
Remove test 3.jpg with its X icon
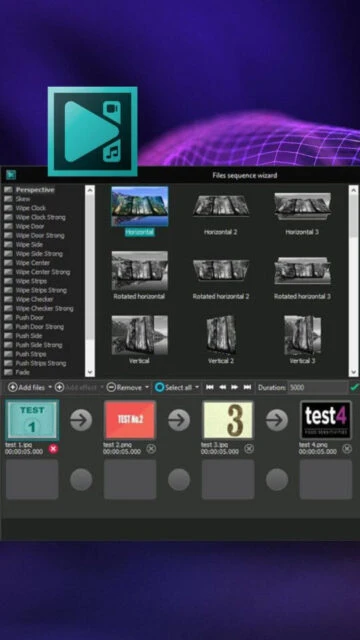249,449
